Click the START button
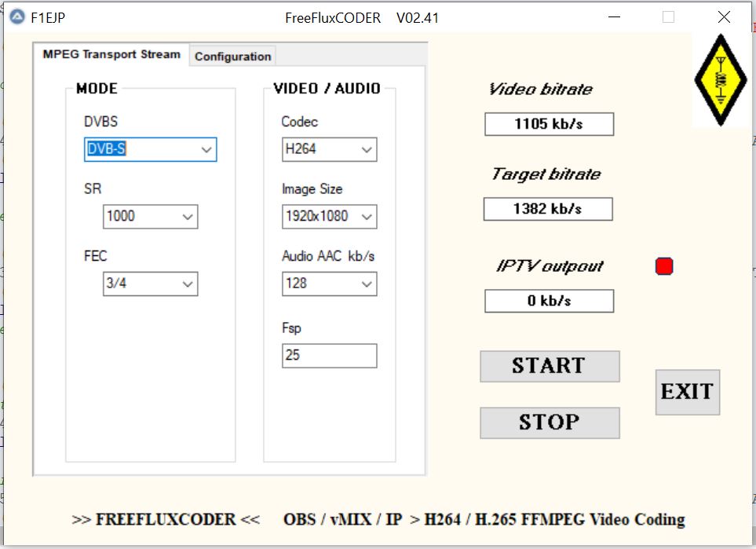The width and height of the screenshot is (756, 549). pyautogui.click(x=550, y=366)
